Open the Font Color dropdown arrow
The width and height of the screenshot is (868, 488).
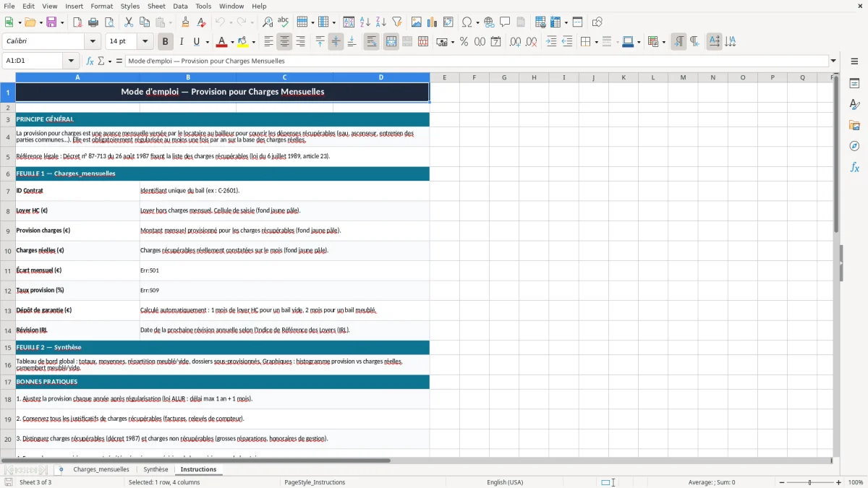pyautogui.click(x=231, y=42)
